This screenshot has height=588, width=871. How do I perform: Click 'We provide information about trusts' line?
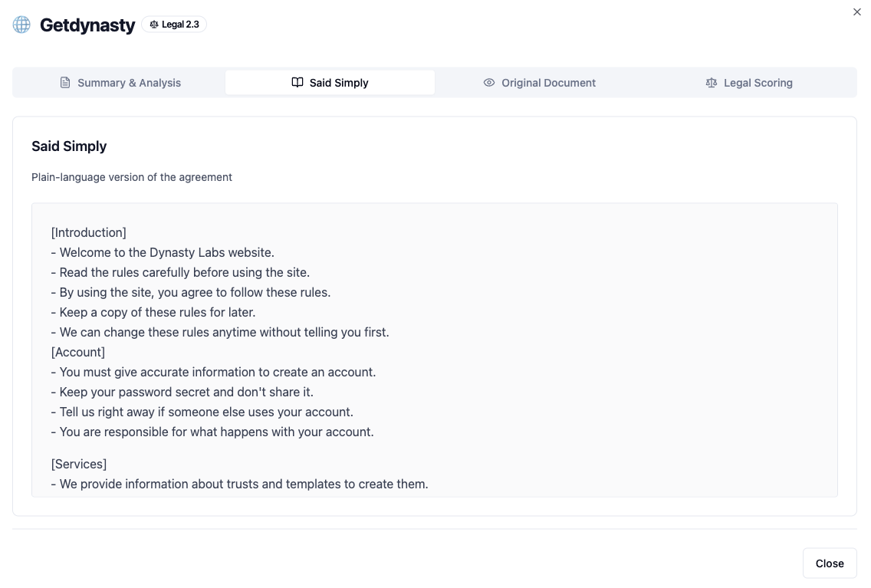(x=239, y=485)
